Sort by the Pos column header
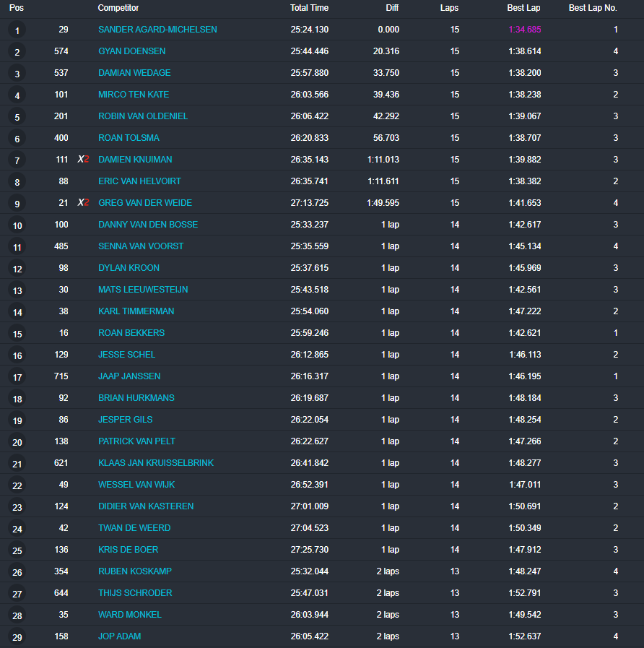This screenshot has height=648, width=644. tap(16, 8)
